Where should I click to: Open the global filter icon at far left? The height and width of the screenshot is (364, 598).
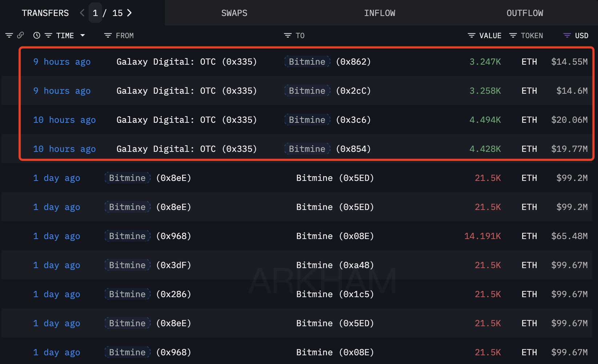pos(9,35)
